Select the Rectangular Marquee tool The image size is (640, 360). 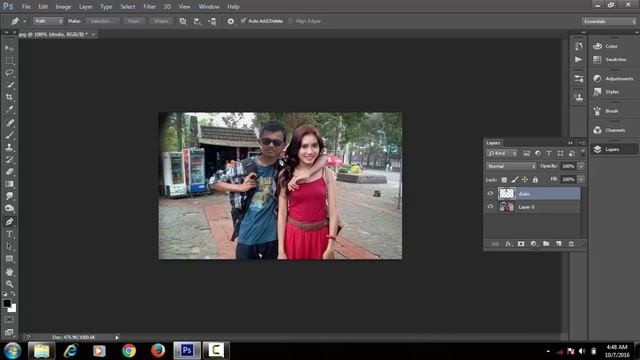click(9, 60)
